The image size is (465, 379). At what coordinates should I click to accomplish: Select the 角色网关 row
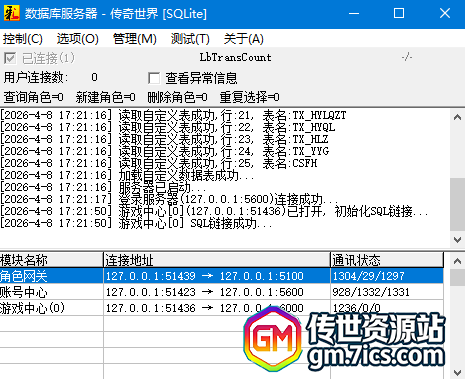(222, 276)
